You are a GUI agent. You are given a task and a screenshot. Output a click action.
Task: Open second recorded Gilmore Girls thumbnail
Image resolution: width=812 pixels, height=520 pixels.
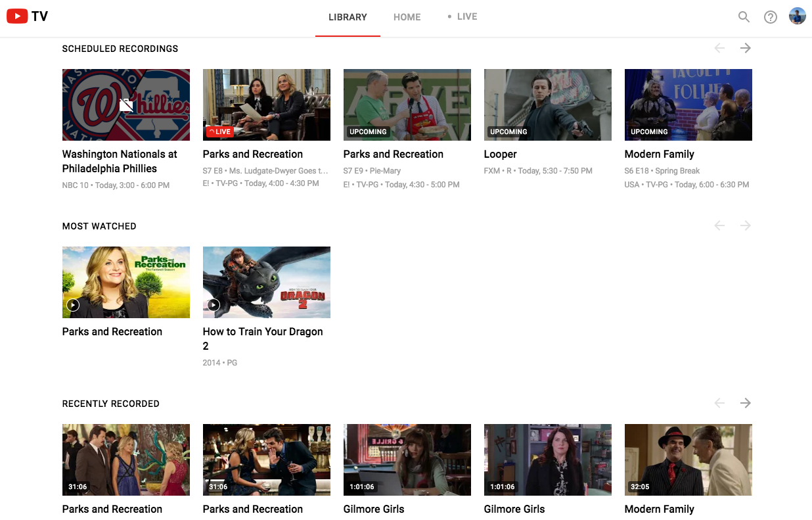pyautogui.click(x=548, y=460)
